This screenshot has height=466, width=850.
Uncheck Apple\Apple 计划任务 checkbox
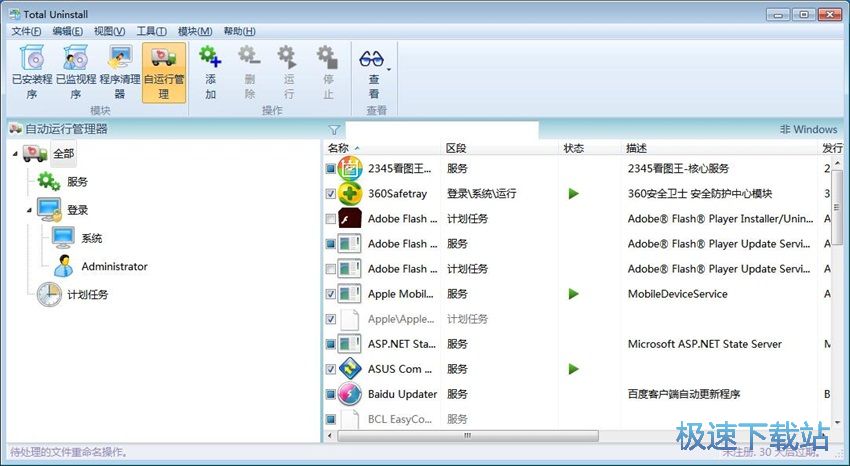(331, 319)
